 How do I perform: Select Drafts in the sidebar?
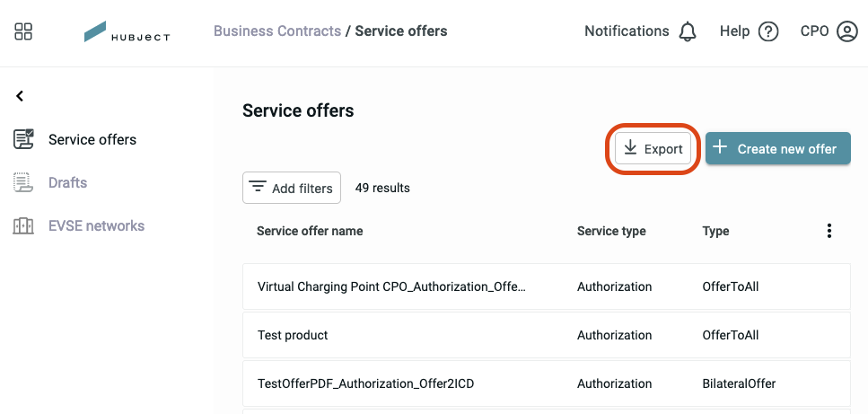(67, 182)
